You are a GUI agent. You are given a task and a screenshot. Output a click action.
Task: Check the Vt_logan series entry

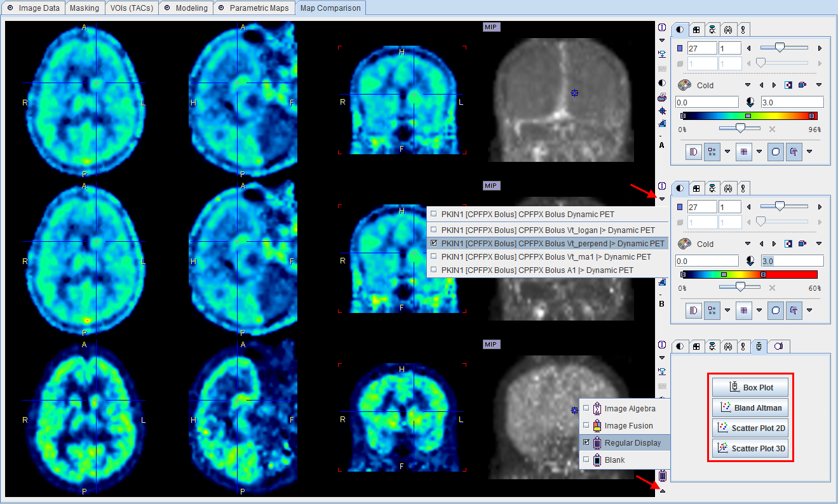[x=548, y=230]
